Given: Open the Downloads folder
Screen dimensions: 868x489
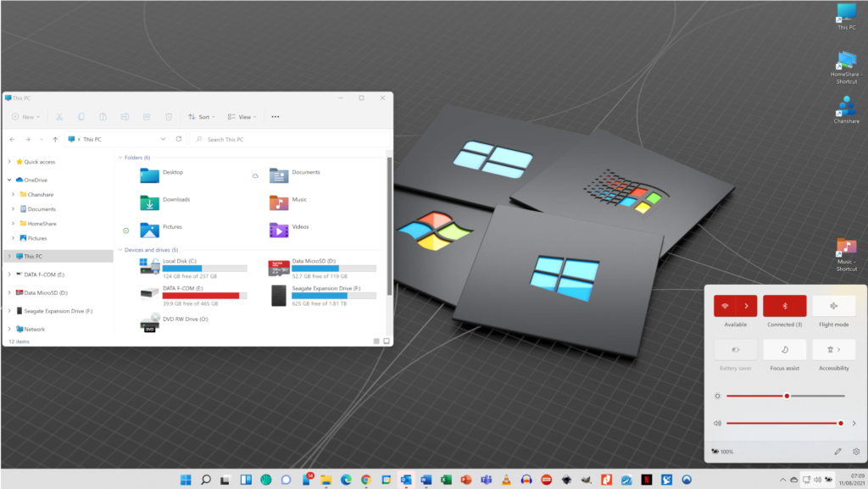Looking at the screenshot, I should tap(165, 203).
